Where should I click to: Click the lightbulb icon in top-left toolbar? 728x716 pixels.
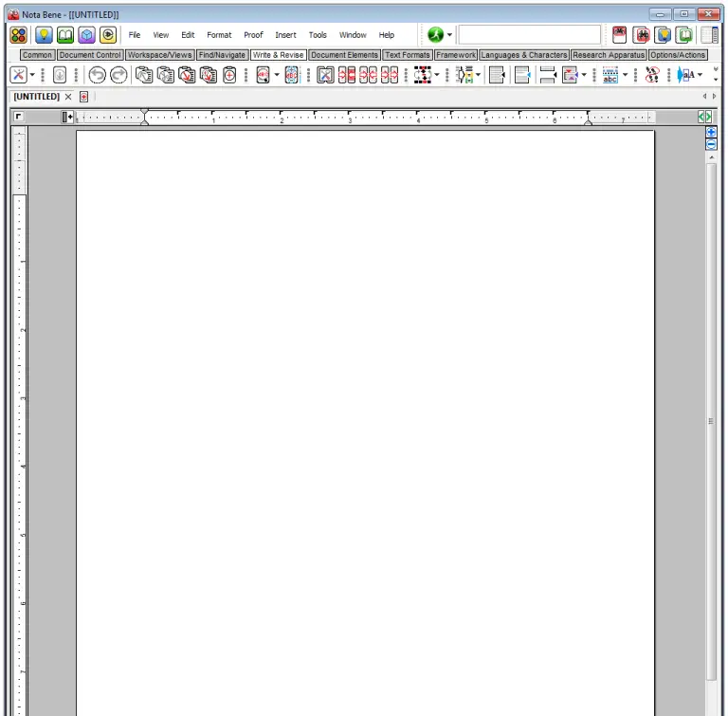(44, 35)
